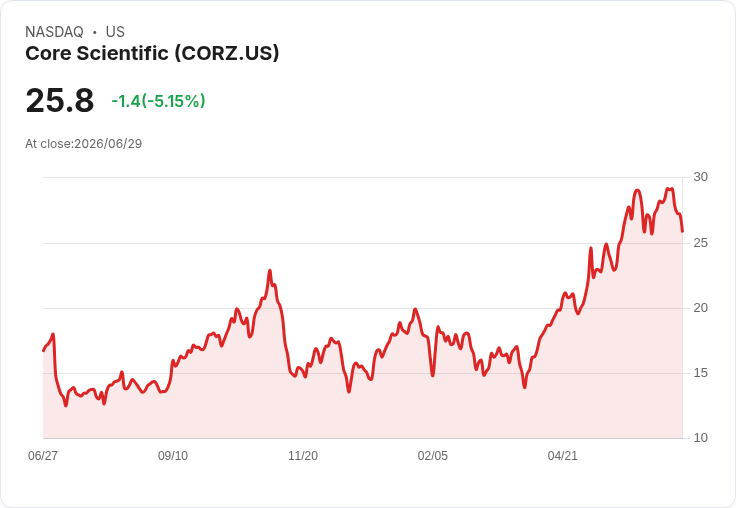This screenshot has height=508, width=736.
Task: Select the US market label
Action: (115, 32)
